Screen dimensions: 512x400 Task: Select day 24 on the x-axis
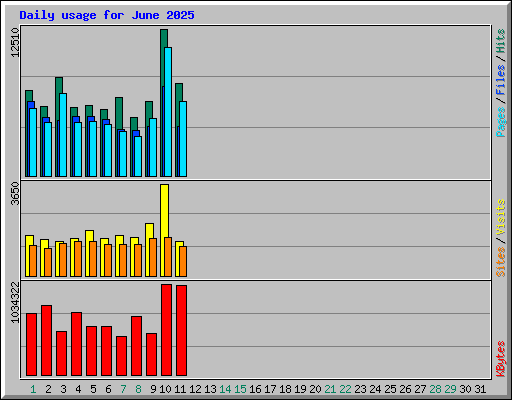coord(375,389)
